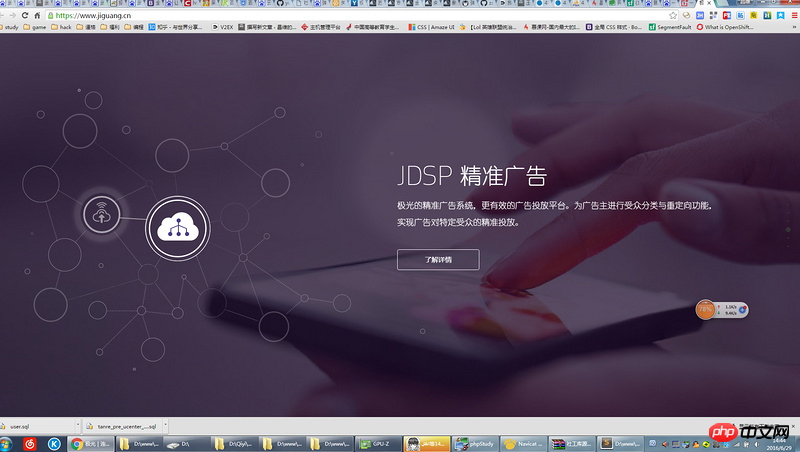This screenshot has width=800, height=452.
Task: Go to the browser home page icon
Action: tap(37, 15)
